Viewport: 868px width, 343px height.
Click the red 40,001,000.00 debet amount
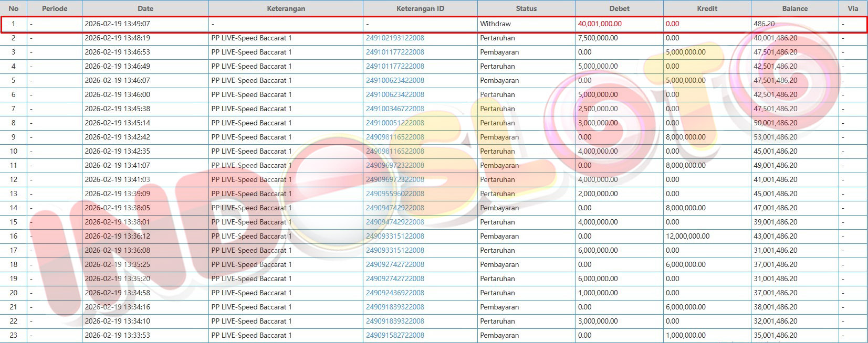click(600, 24)
